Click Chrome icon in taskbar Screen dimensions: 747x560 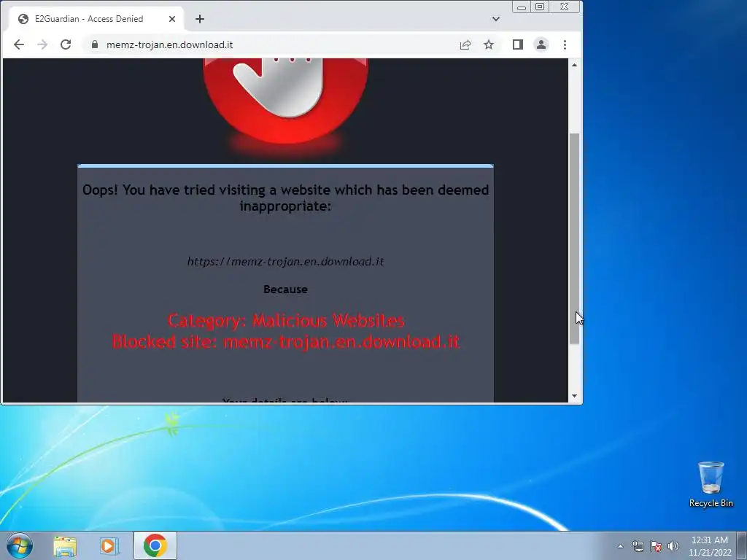(155, 545)
